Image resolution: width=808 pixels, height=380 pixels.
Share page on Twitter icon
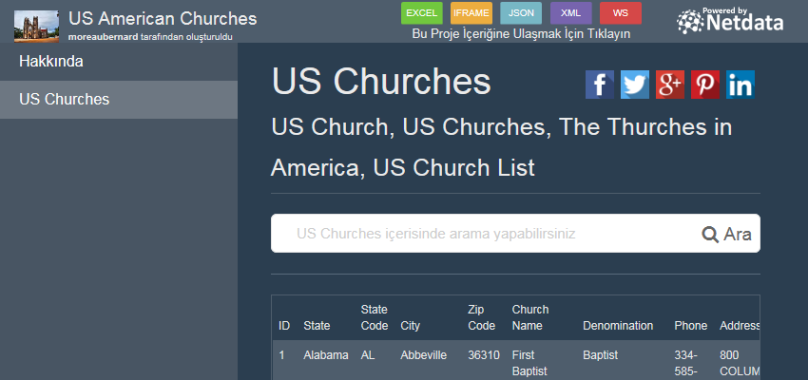tap(635, 85)
